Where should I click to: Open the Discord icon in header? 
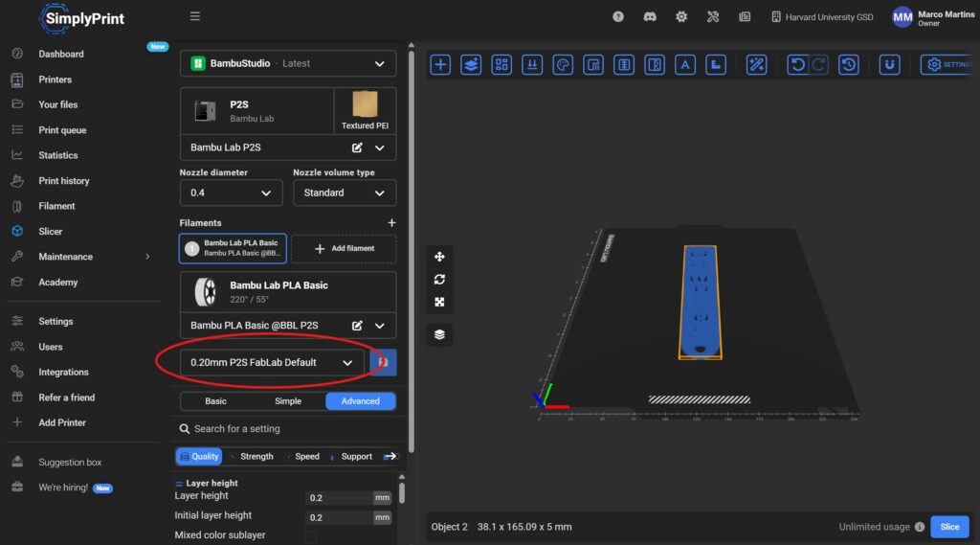[x=650, y=17]
